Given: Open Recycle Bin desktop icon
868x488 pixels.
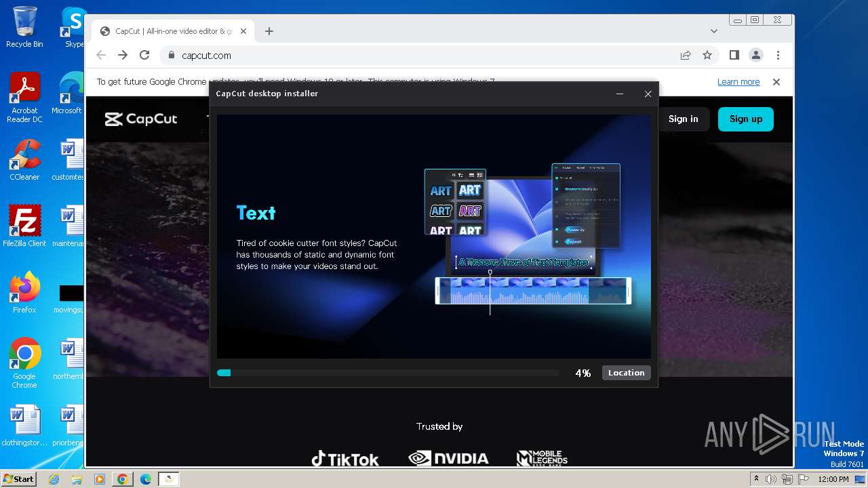Looking at the screenshot, I should 24,27.
